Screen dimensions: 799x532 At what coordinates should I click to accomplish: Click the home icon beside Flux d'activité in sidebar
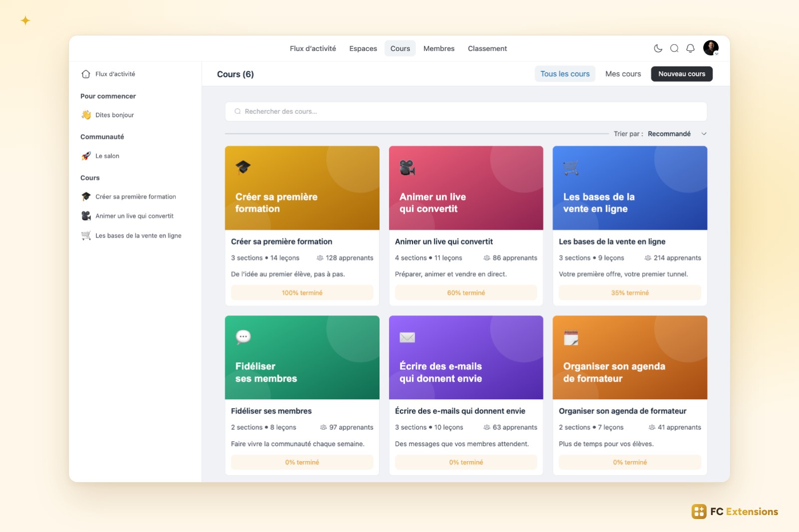click(86, 74)
